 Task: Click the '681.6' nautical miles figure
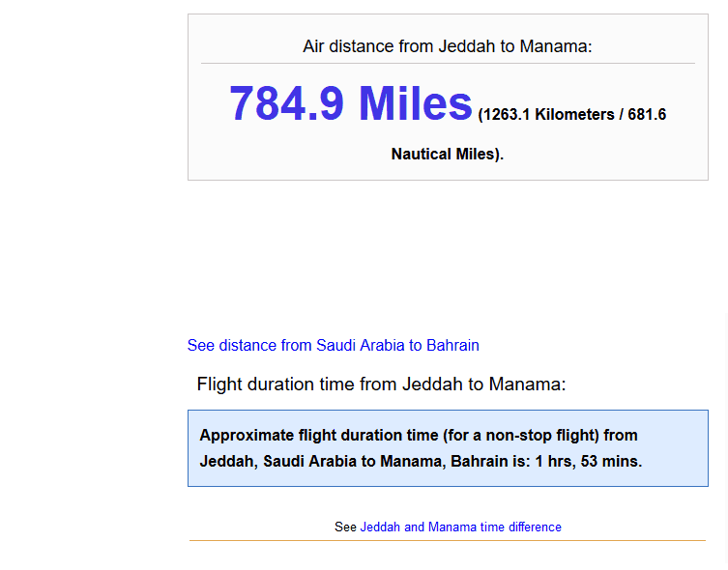tap(647, 115)
